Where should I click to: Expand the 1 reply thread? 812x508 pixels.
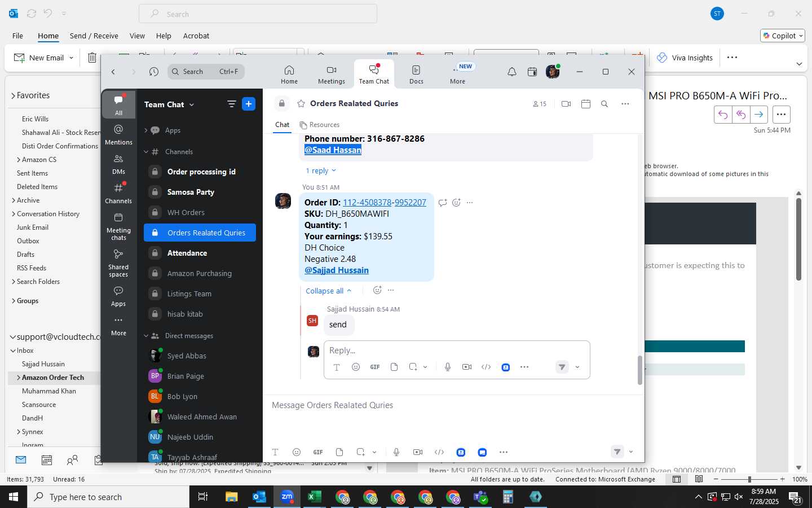point(320,170)
